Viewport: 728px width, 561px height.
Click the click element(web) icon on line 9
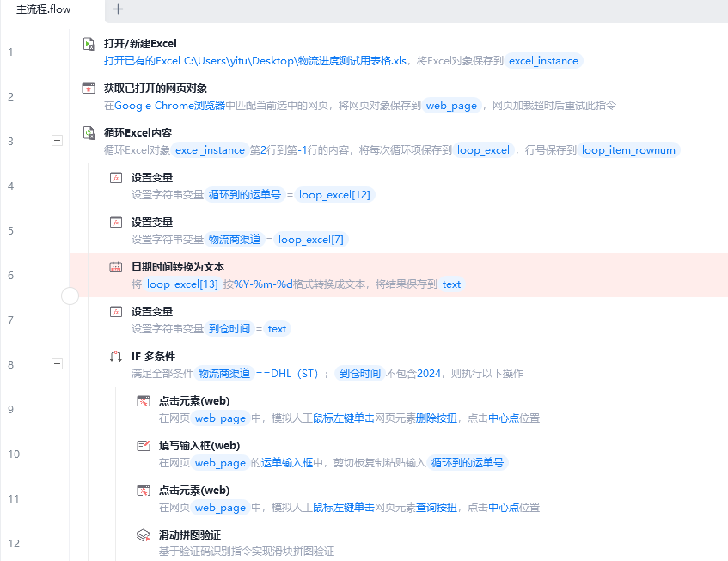144,401
